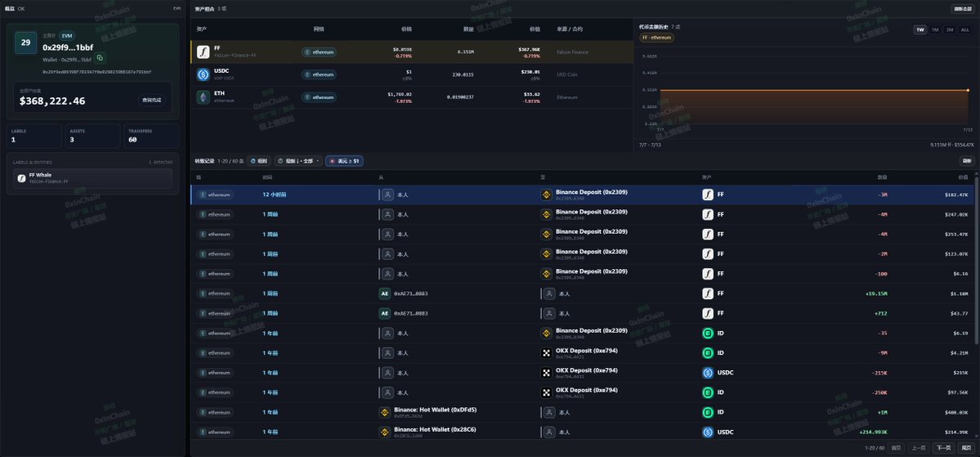
Task: Click USDC icon in the +214.993K row
Action: coord(708,432)
